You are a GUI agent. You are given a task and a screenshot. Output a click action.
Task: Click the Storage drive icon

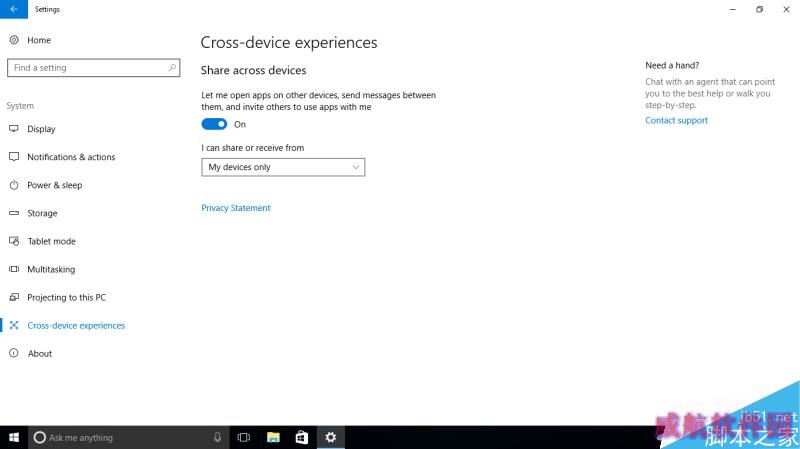pyautogui.click(x=14, y=213)
